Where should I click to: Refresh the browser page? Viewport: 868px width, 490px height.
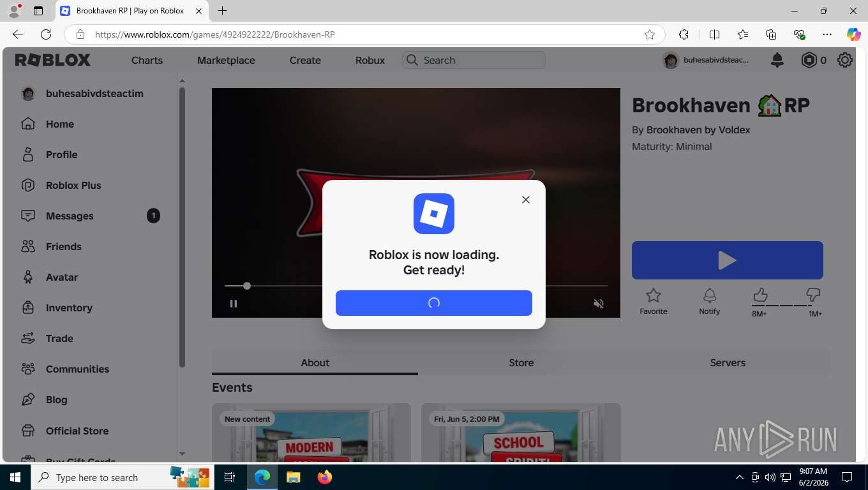[46, 34]
